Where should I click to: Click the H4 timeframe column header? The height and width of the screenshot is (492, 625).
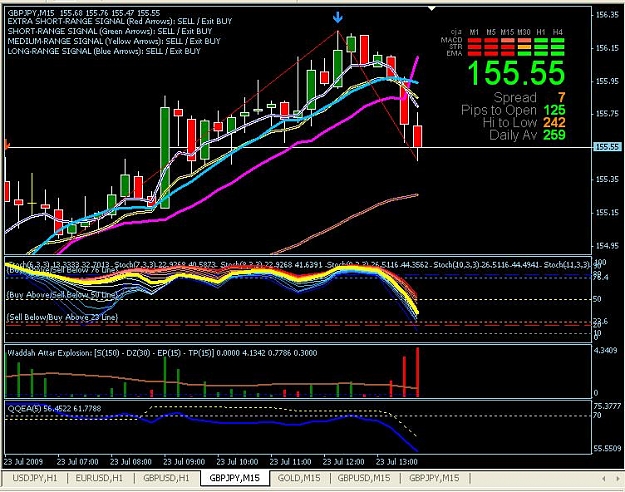pos(557,32)
